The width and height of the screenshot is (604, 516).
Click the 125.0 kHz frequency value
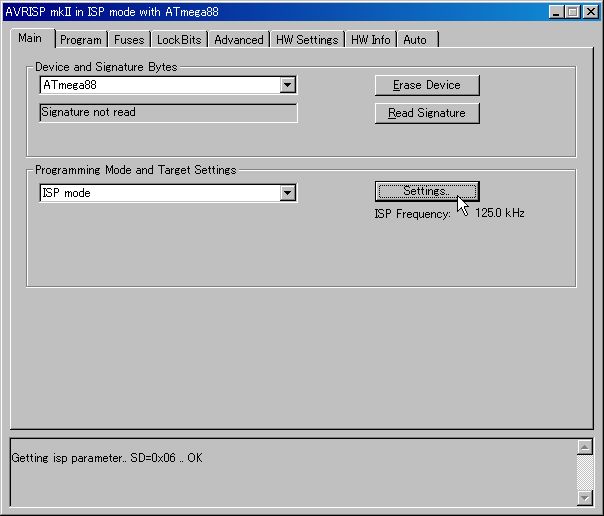[x=500, y=213]
